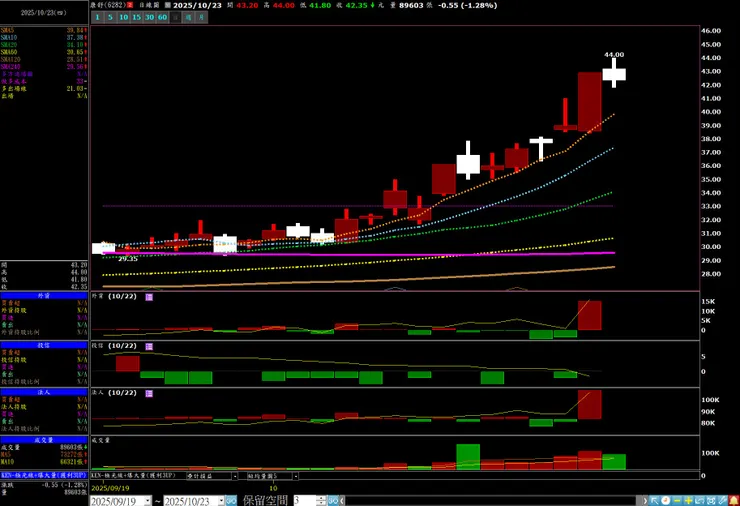Switch to 1-minute period
This screenshot has width=740, height=506.
(98, 17)
